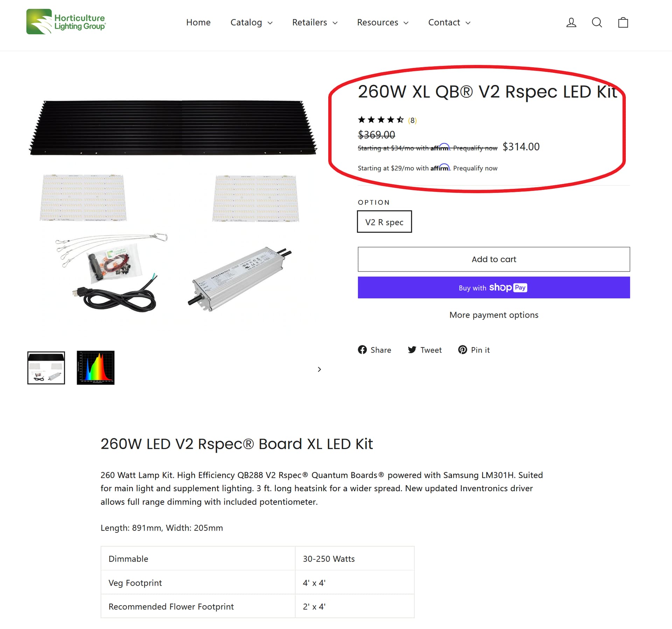Expand the Contact menu
672x629 pixels.
(x=449, y=22)
